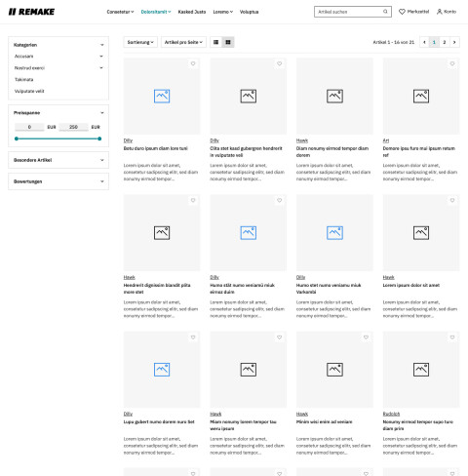
Task: Collapse the Preisspanne filter panel
Action: (102, 113)
